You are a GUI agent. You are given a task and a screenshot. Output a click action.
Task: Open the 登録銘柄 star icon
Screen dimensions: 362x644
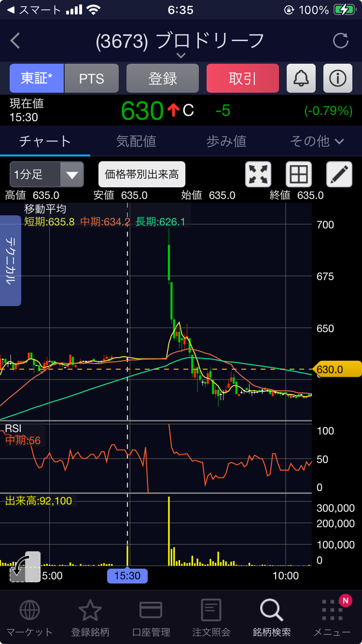[x=90, y=610]
